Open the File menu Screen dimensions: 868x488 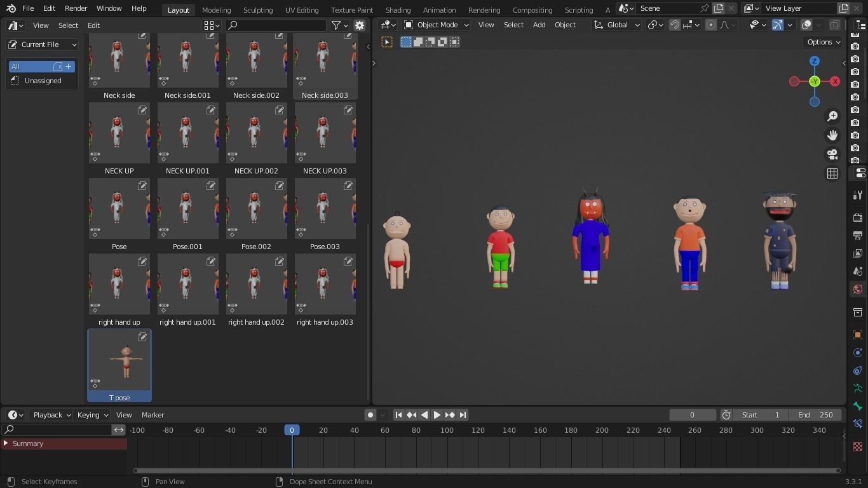point(28,9)
